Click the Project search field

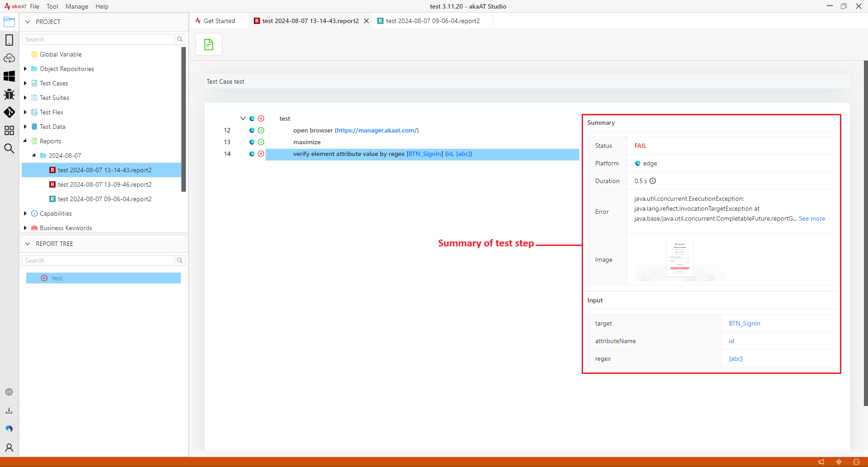click(98, 39)
